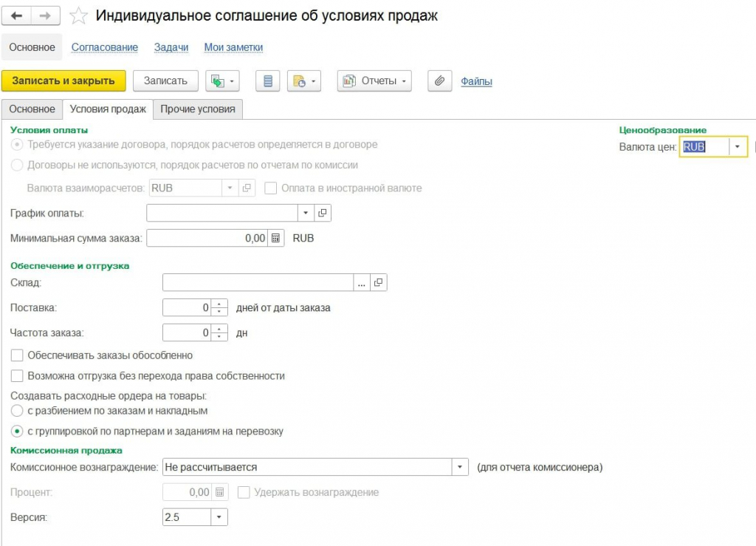The height and width of the screenshot is (546, 756).
Task: Open Валюта взаиморасчетов item icon
Action: [x=247, y=188]
